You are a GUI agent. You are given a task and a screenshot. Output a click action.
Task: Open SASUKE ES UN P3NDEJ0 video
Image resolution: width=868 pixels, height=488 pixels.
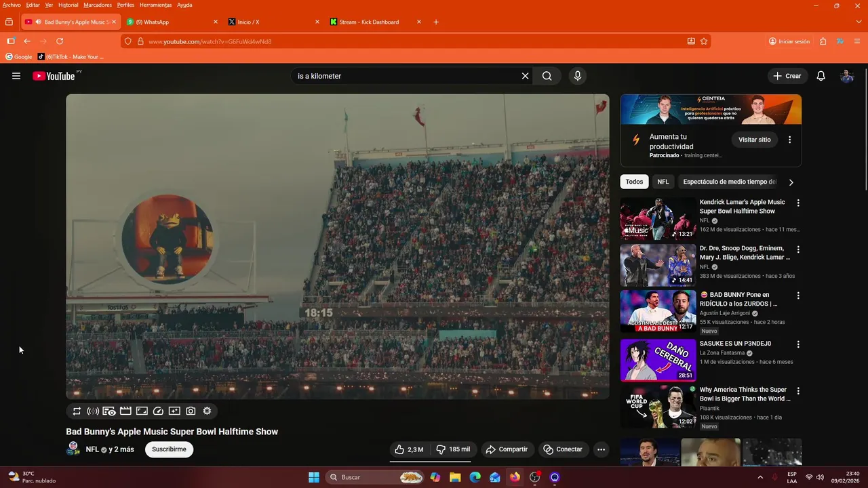(x=658, y=360)
